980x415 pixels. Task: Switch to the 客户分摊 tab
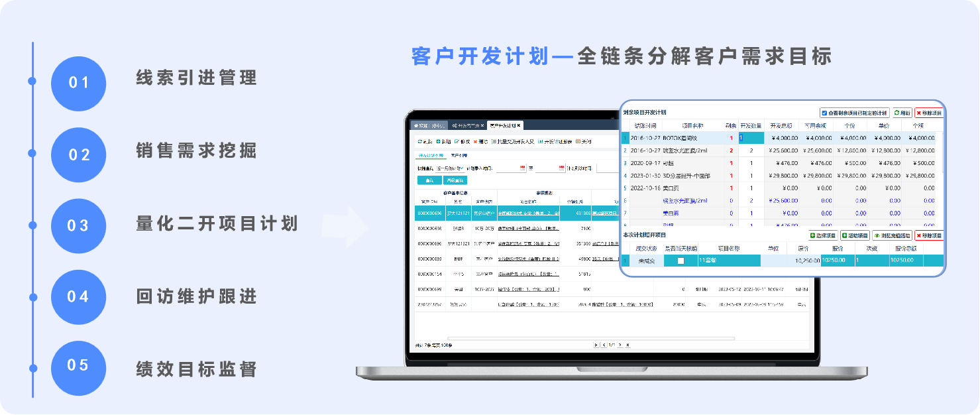[x=459, y=155]
